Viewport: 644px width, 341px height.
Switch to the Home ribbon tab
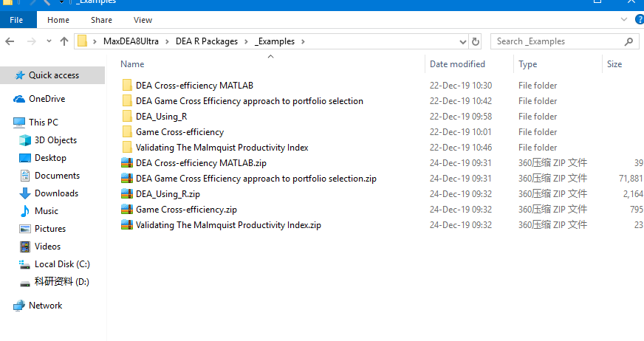[58, 20]
